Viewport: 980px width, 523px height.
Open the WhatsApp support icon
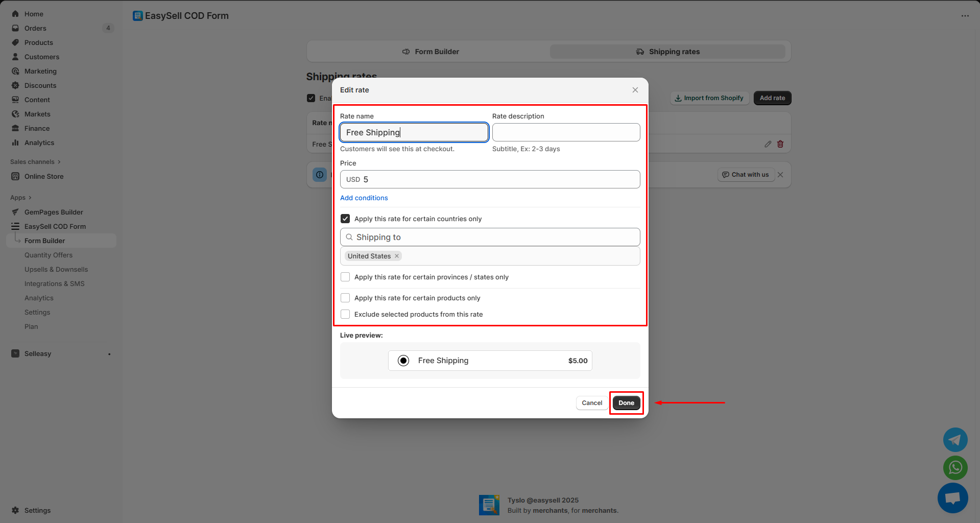coord(955,467)
